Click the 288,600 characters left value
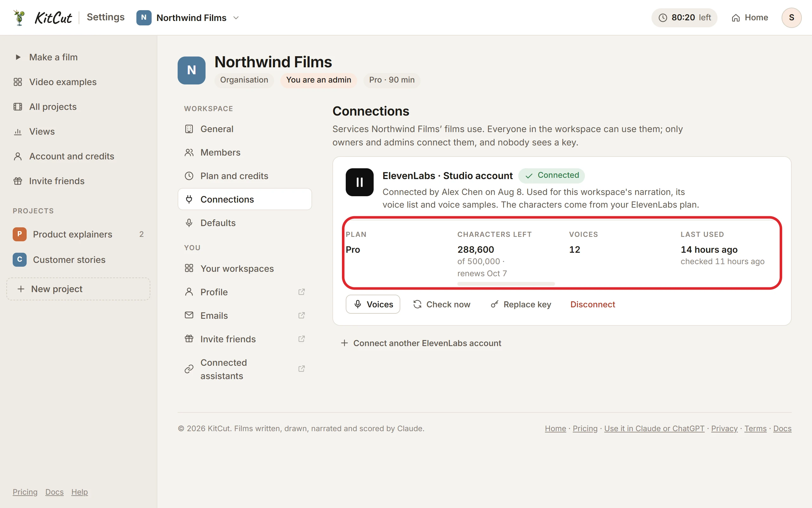The width and height of the screenshot is (812, 508). (x=475, y=250)
